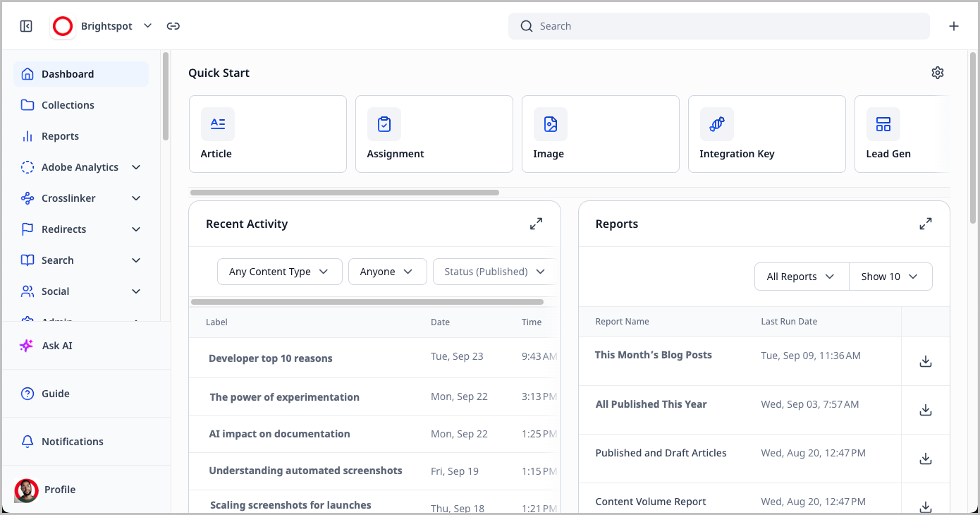Create a new Article from Quick Start
Image resolution: width=980 pixels, height=515 pixels.
pos(267,134)
